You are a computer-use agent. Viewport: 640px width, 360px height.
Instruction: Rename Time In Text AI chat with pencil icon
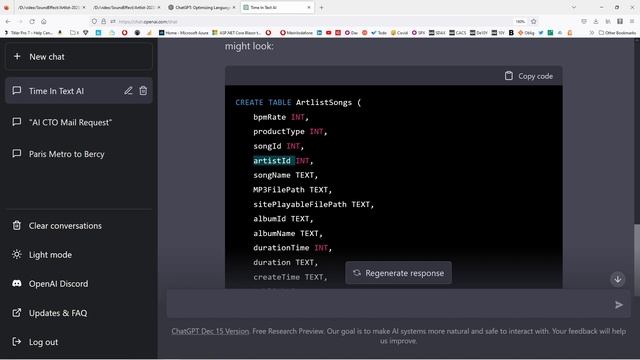[128, 91]
